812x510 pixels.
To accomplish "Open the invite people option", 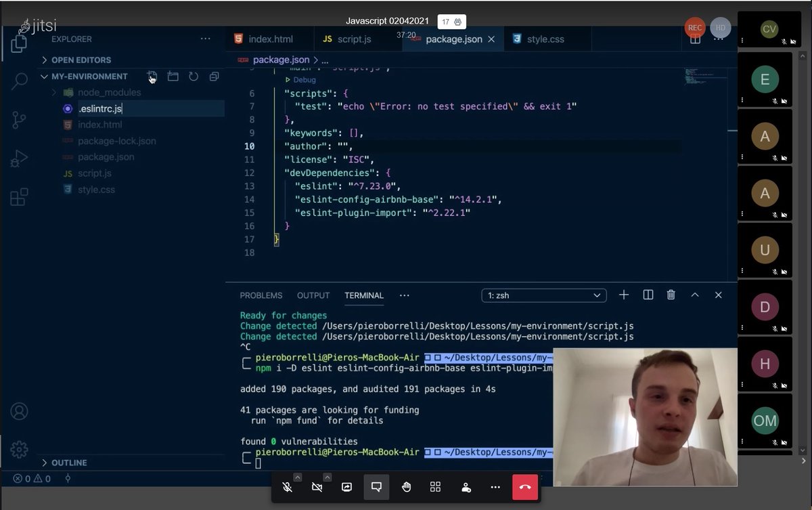I will pos(466,487).
